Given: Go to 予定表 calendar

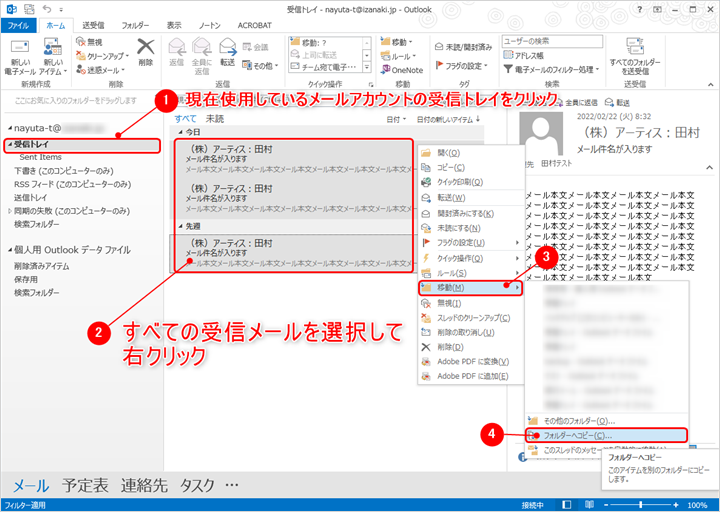Looking at the screenshot, I should pos(85,485).
